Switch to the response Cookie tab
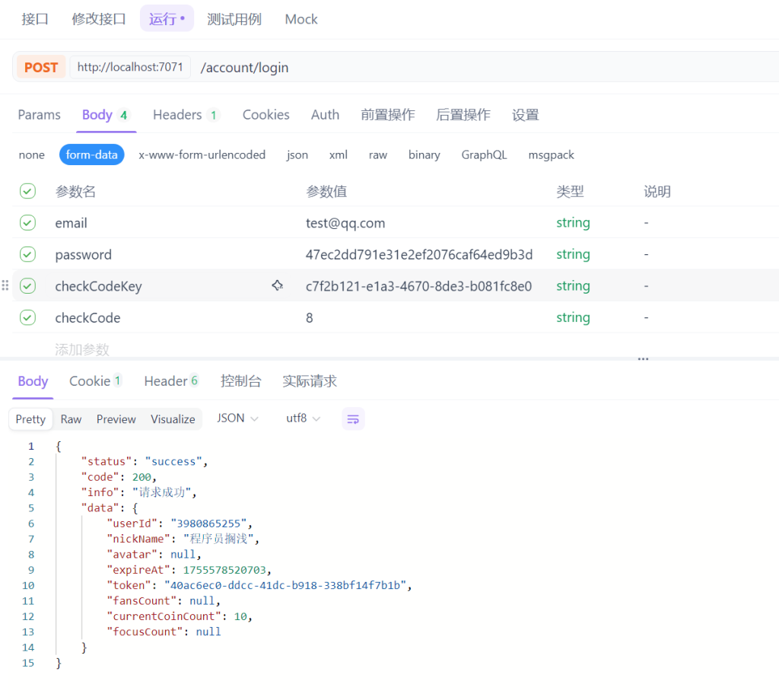This screenshot has width=779, height=700. click(95, 381)
